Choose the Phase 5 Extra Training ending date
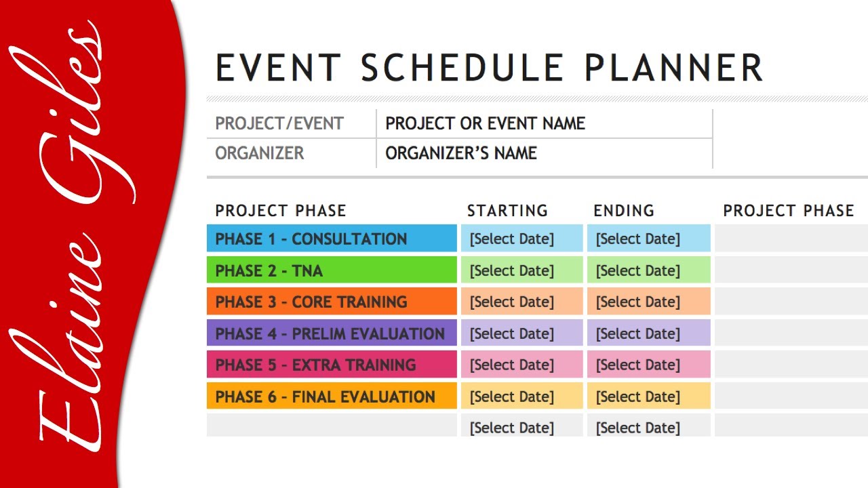The image size is (868, 488). [x=648, y=365]
